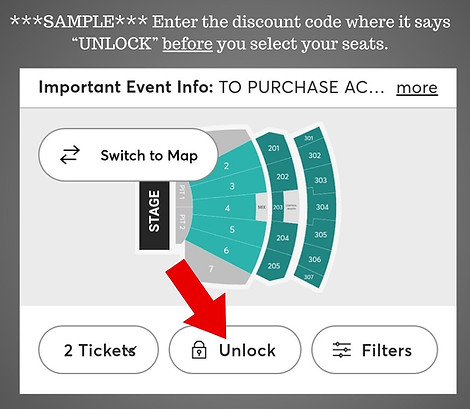Click the sliders icon beside Filters
The width and height of the screenshot is (470, 409).
pyautogui.click(x=342, y=350)
